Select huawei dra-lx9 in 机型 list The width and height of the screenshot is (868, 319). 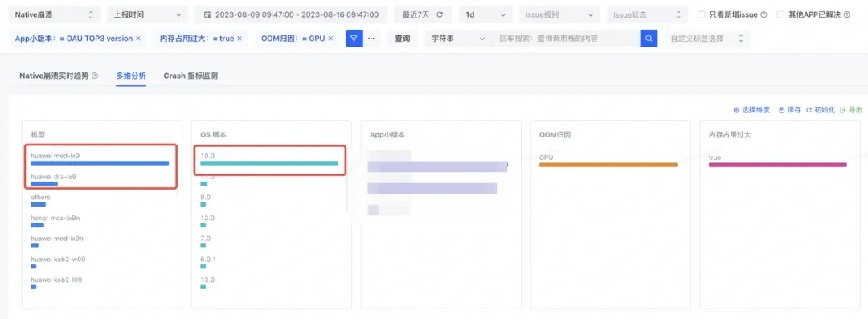[54, 177]
